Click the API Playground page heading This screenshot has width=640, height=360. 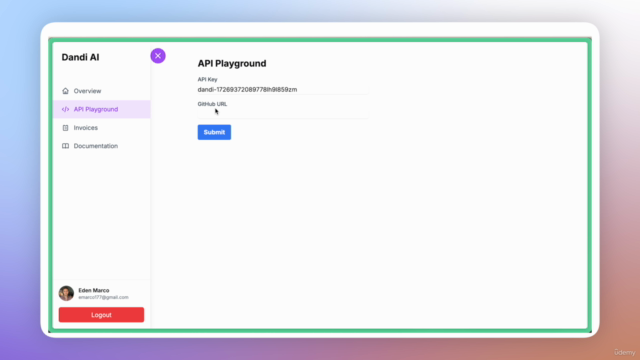(x=232, y=64)
